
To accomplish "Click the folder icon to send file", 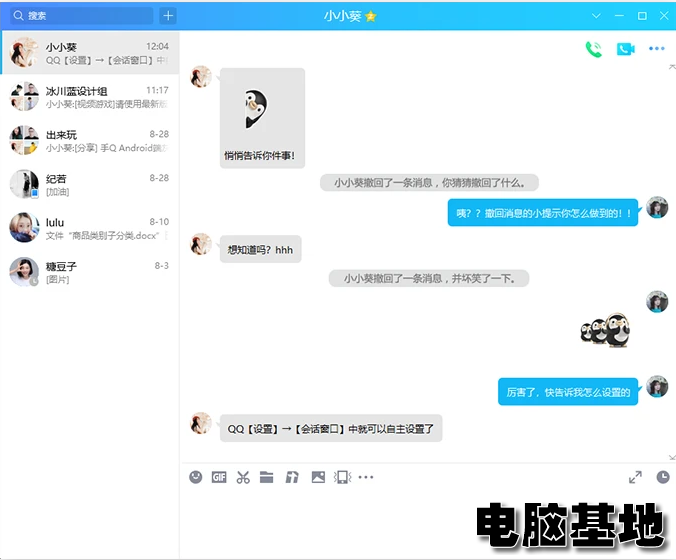I will tap(267, 477).
